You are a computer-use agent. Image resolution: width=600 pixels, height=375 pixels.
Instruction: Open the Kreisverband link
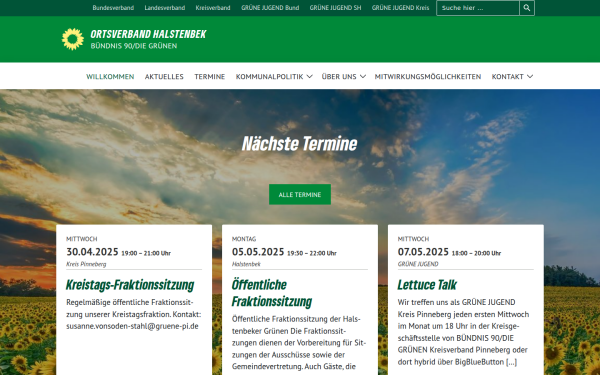213,8
